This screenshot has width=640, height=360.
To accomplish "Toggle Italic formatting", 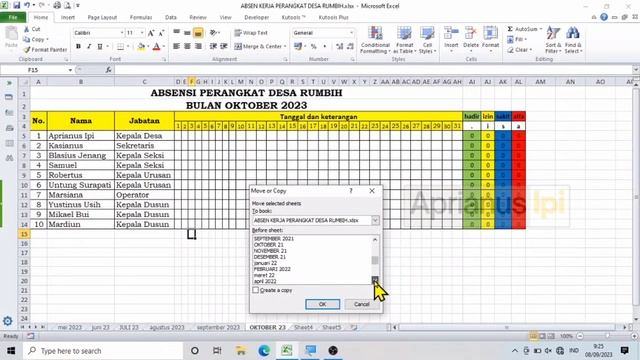I will (89, 47).
